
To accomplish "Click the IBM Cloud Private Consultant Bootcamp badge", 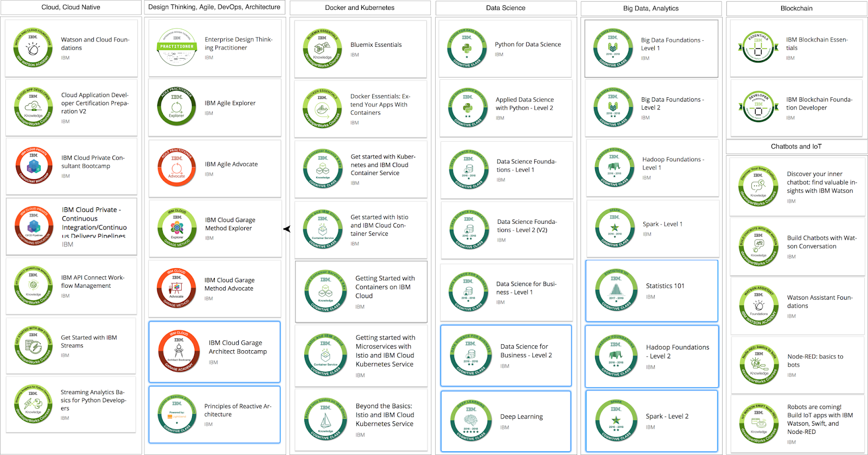I will (34, 166).
